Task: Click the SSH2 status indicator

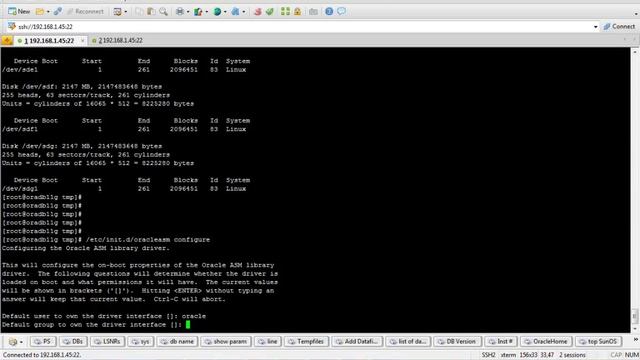Action: click(x=488, y=355)
